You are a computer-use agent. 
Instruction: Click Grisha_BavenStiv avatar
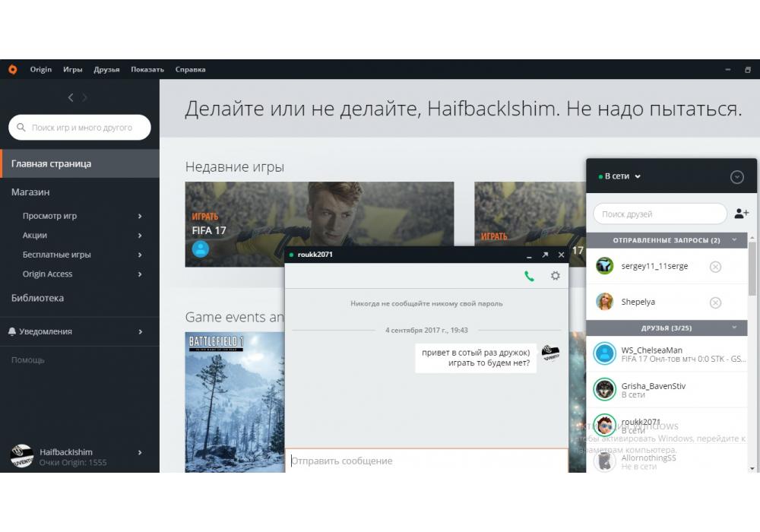pos(605,390)
